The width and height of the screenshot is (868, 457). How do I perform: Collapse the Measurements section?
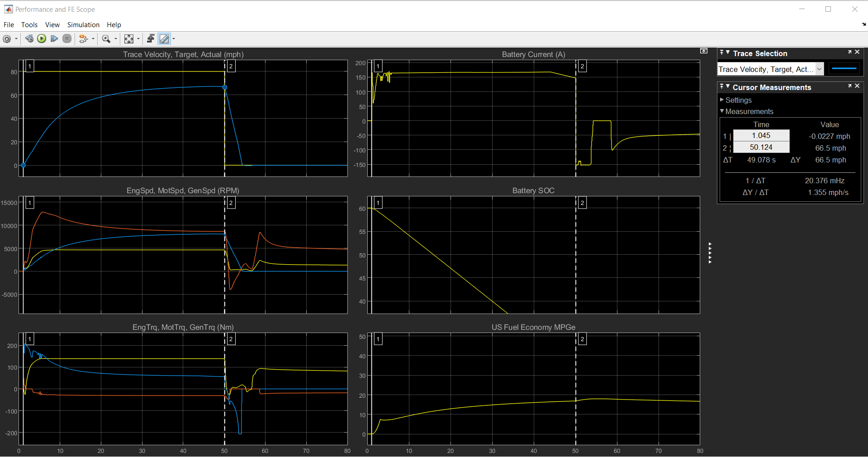[x=722, y=111]
